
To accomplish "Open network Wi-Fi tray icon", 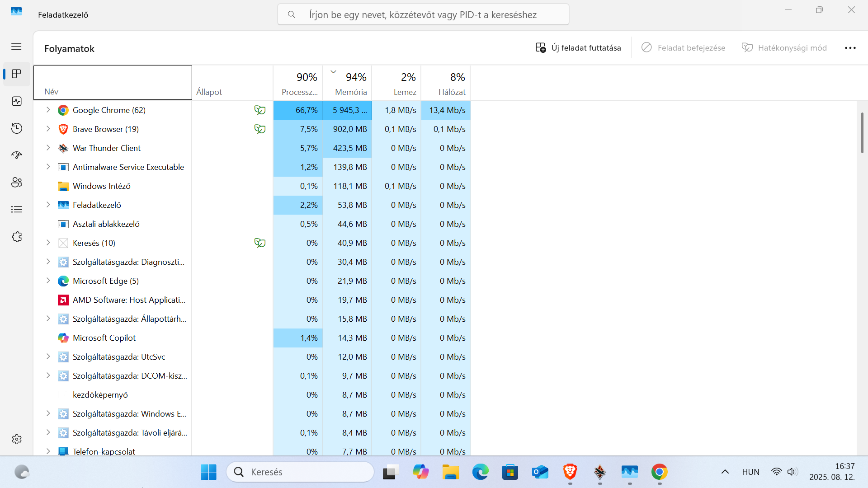I will point(776,472).
